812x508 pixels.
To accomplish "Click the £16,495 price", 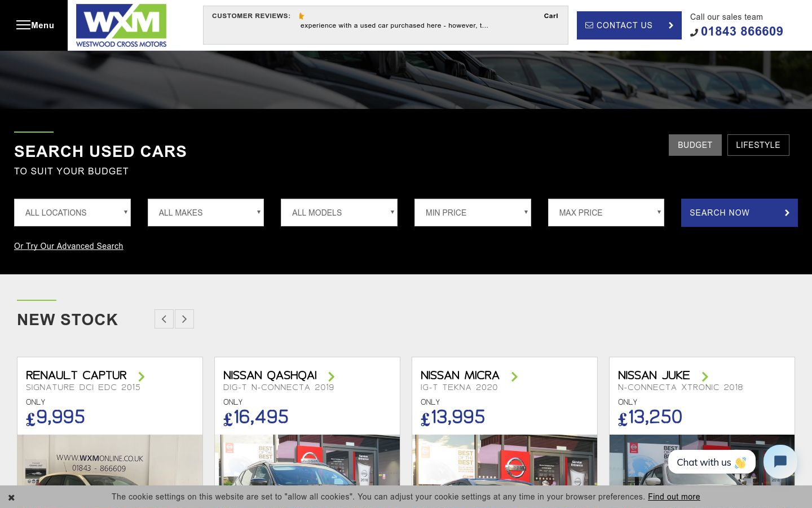I will (x=255, y=417).
